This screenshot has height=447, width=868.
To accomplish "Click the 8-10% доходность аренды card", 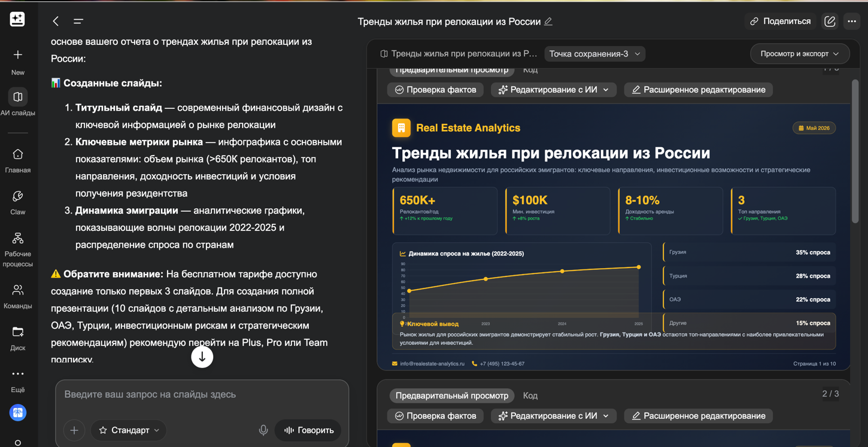I will (x=670, y=211).
